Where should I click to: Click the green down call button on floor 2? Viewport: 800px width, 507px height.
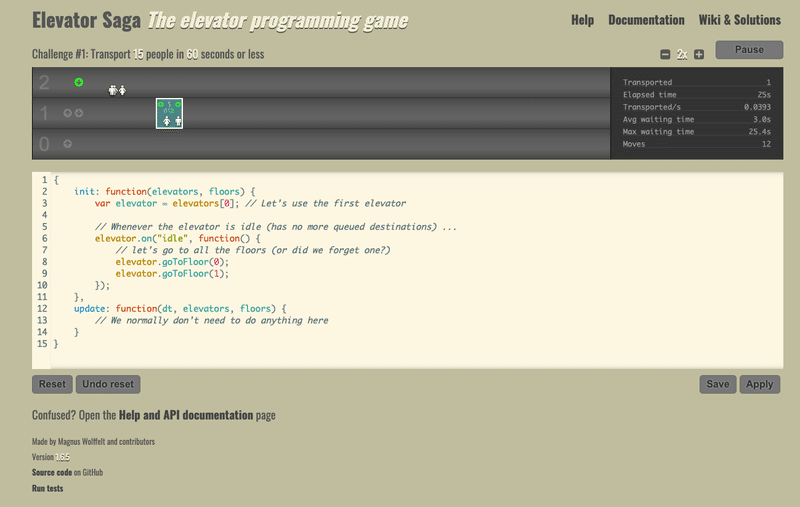pyautogui.click(x=79, y=82)
